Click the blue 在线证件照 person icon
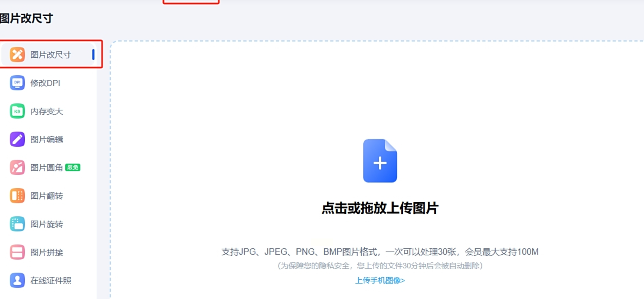The width and height of the screenshot is (644, 299). pos(17,280)
